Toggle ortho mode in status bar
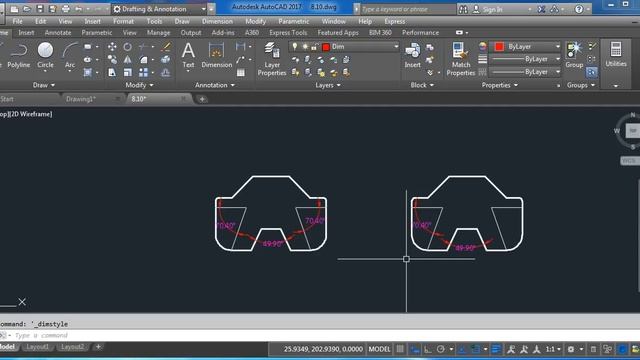 click(x=427, y=349)
